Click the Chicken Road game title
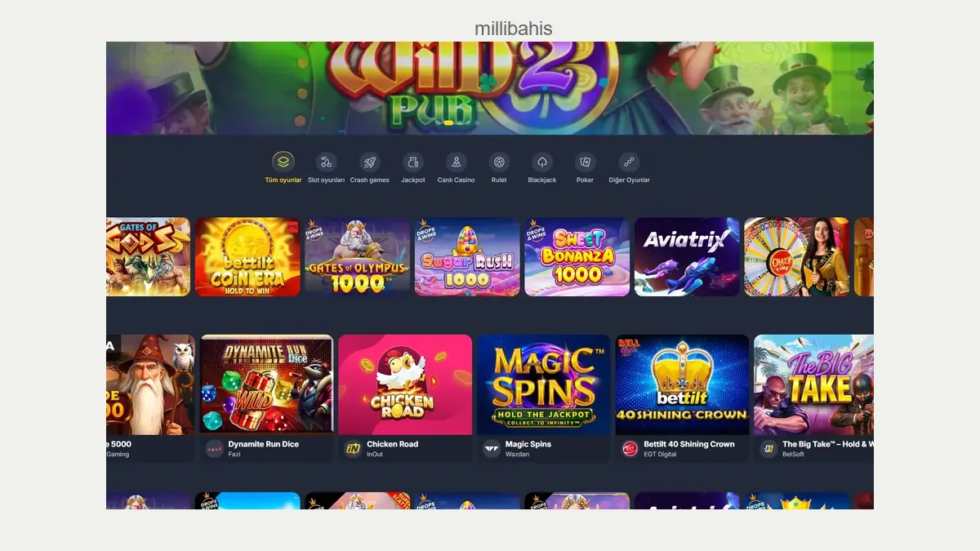Image resolution: width=980 pixels, height=551 pixels. tap(392, 444)
